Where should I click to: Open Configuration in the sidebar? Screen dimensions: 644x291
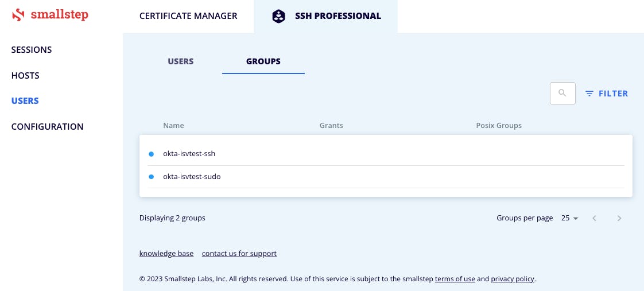pyautogui.click(x=47, y=127)
